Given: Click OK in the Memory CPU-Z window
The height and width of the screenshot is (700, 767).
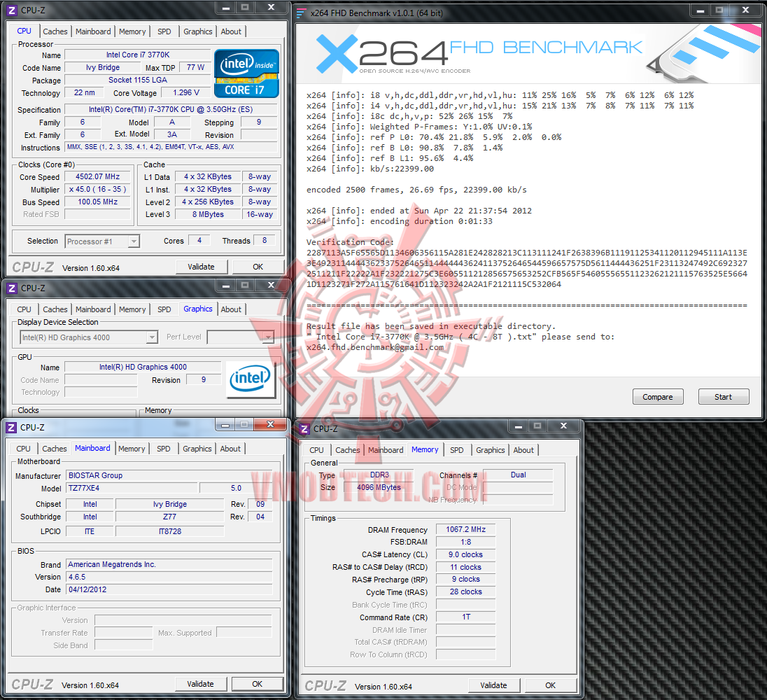Looking at the screenshot, I should click(550, 685).
